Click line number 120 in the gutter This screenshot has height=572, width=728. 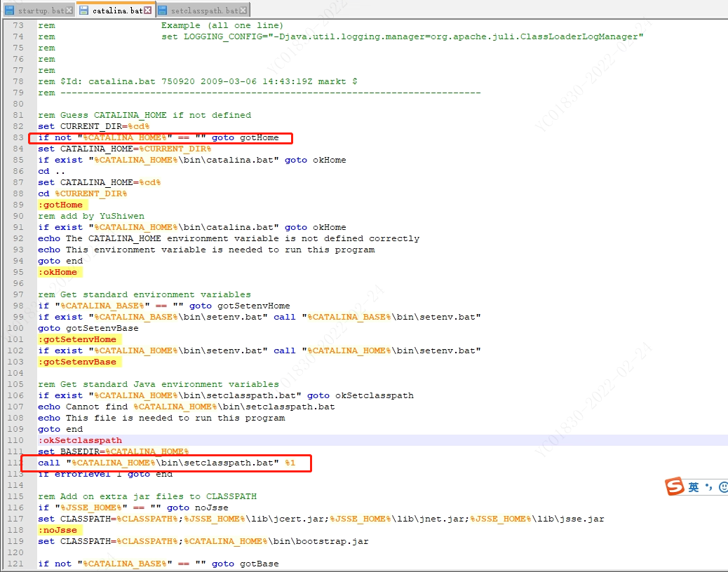[15, 552]
